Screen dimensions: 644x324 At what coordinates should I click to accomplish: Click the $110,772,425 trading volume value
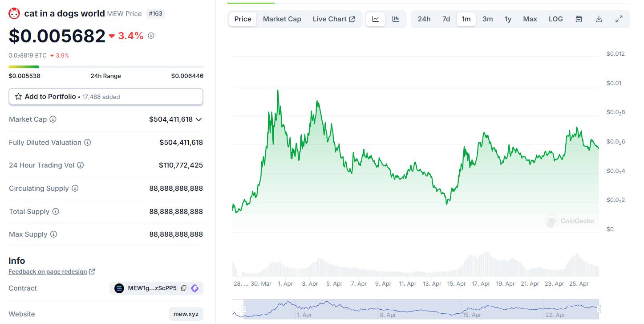point(181,165)
